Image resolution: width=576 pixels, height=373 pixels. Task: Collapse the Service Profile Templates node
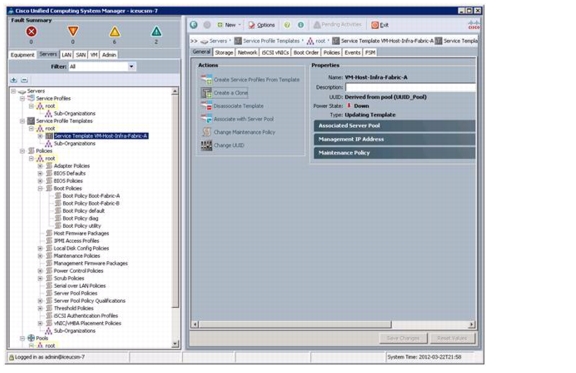click(22, 121)
